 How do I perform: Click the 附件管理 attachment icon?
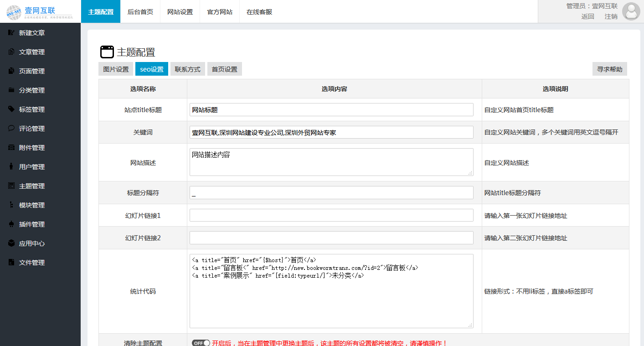point(11,148)
